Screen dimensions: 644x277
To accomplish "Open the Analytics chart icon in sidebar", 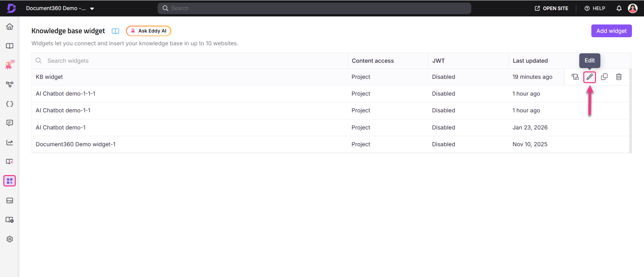I will pyautogui.click(x=10, y=143).
